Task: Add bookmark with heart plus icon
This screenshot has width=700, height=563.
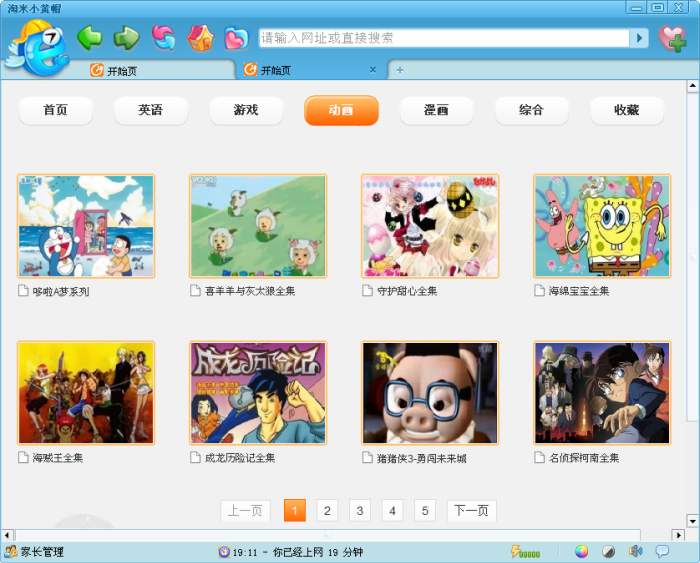Action: tap(672, 38)
